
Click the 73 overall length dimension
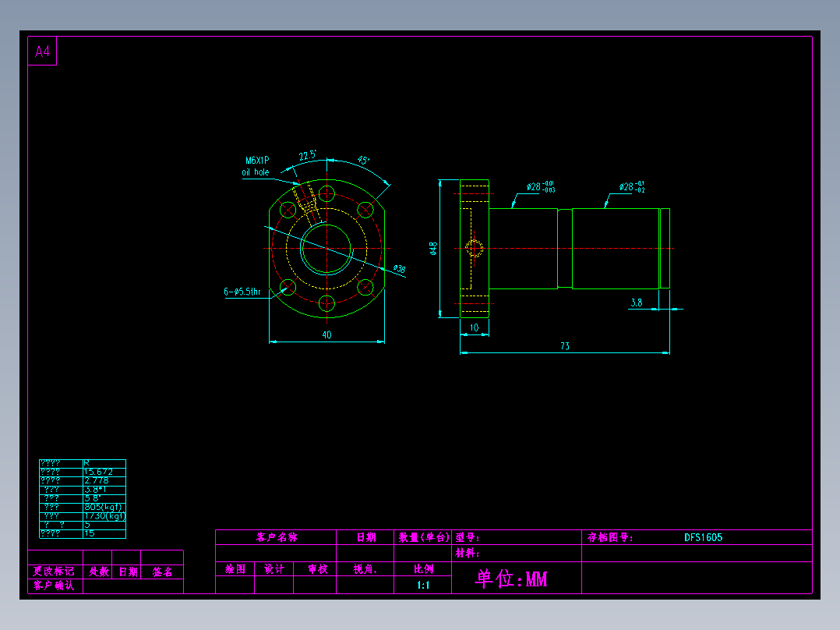click(565, 346)
